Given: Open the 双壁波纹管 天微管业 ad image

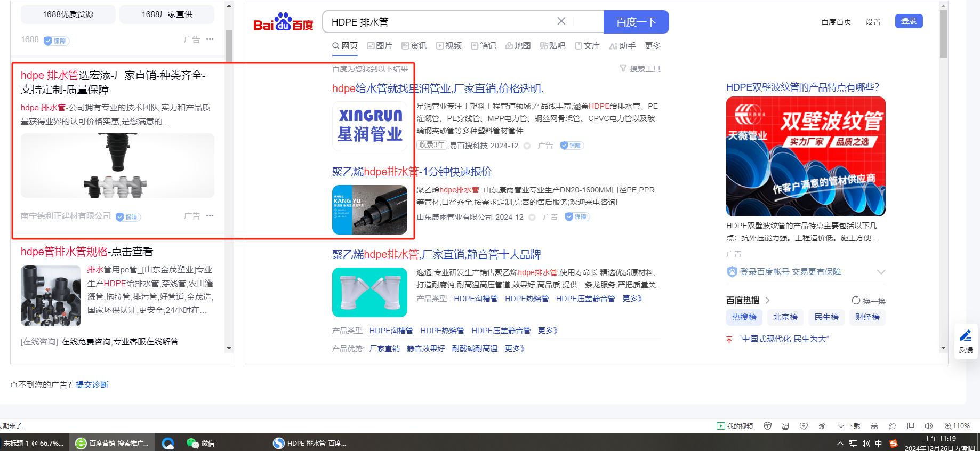Looking at the screenshot, I should tap(806, 156).
